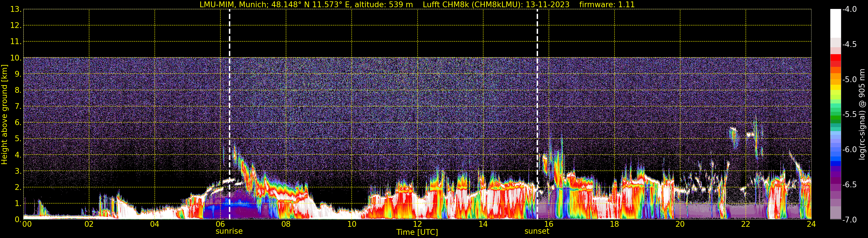Click the '13-11-2023' date in the title
This screenshot has width=868, height=238.
click(548, 5)
